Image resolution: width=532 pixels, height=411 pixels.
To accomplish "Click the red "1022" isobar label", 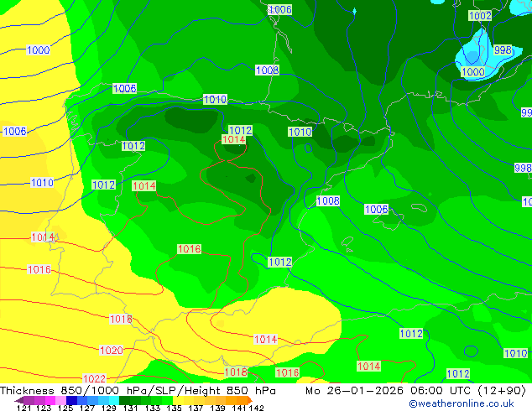I will tap(94, 378).
